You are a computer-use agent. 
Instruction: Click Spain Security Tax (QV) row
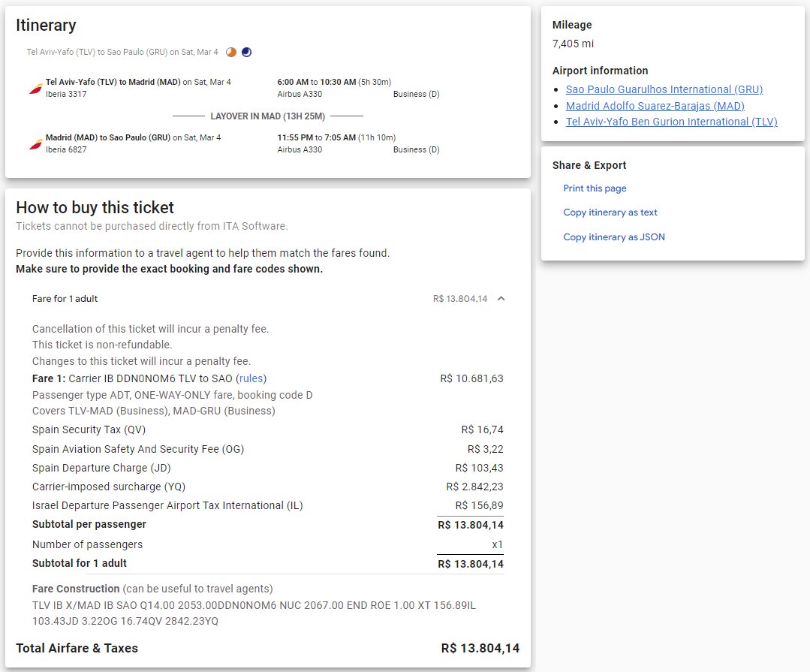click(x=267, y=429)
